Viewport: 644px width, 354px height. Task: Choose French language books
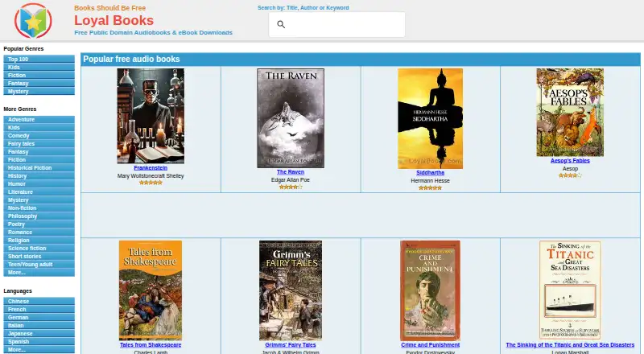click(39, 310)
